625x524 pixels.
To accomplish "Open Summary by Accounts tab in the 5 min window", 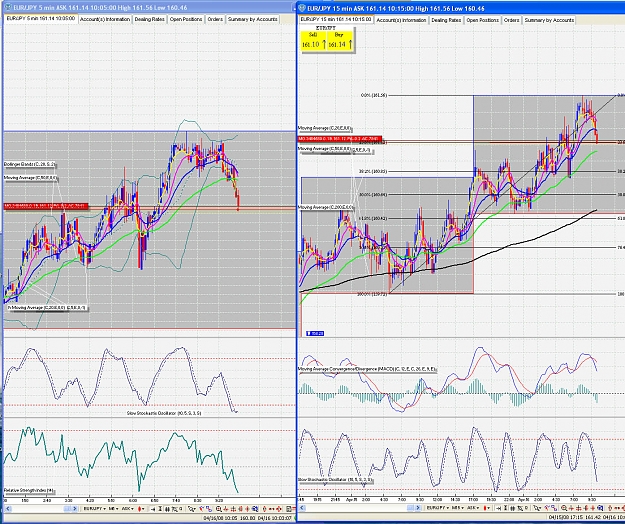I will click(252, 19).
